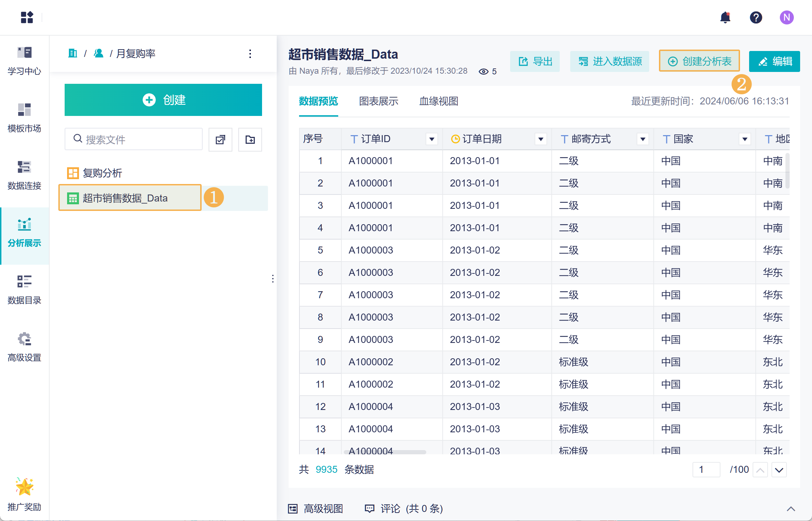Go to next page arrow
The width and height of the screenshot is (812, 521).
[779, 470]
